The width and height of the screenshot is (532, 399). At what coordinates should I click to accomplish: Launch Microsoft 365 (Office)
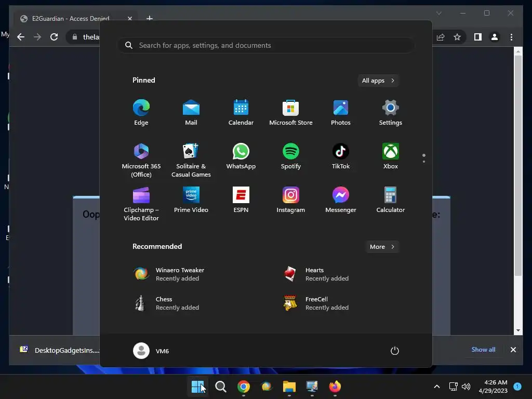141,160
